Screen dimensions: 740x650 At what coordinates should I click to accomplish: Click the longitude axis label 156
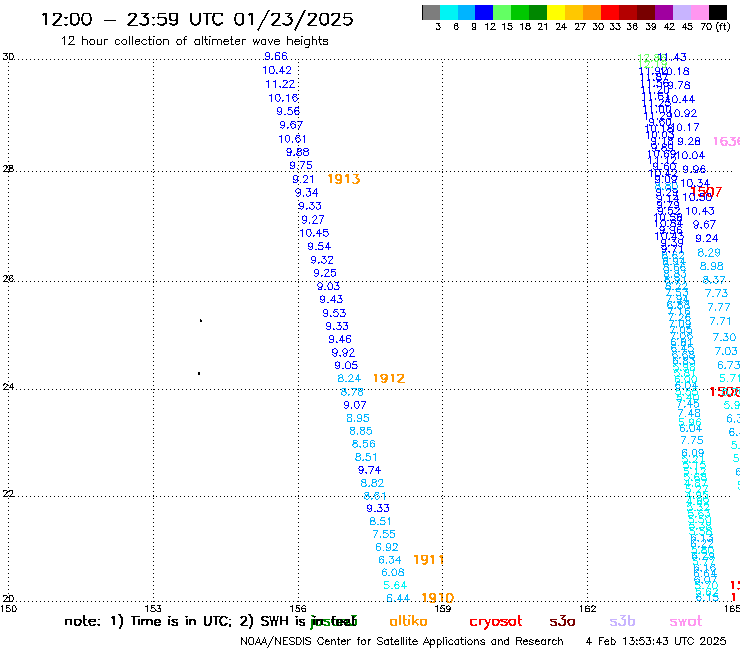(298, 608)
